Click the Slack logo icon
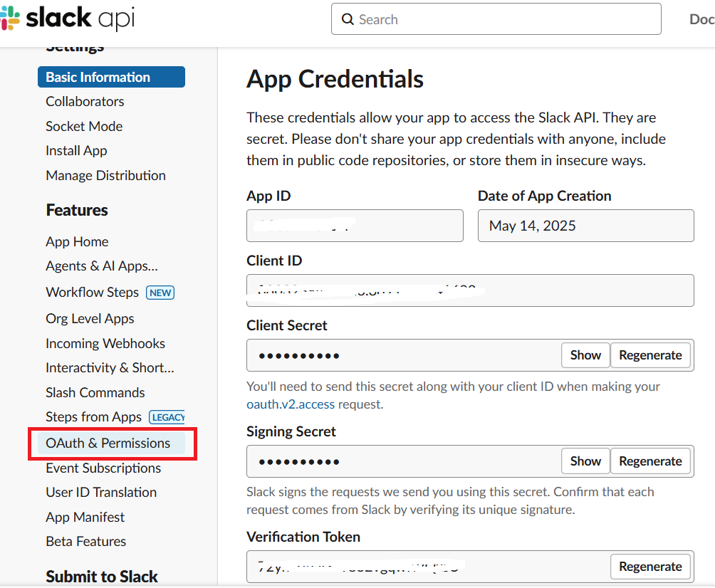Screen dimensions: 715x588 (9, 19)
